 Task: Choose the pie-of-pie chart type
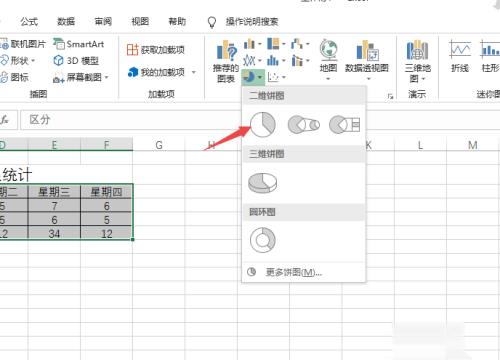click(304, 125)
